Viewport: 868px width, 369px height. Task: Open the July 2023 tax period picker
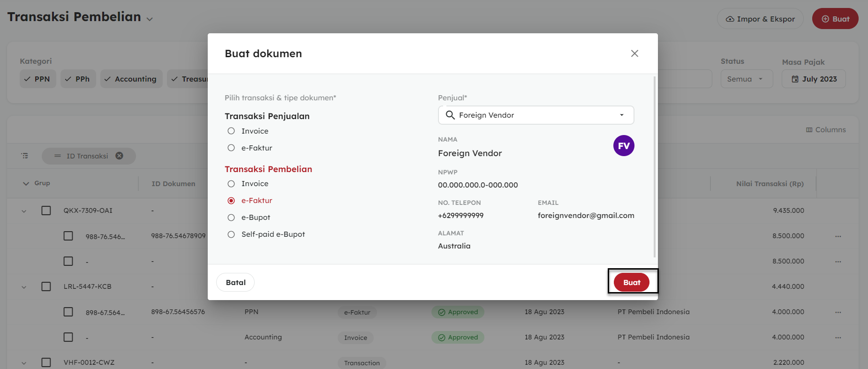(814, 79)
